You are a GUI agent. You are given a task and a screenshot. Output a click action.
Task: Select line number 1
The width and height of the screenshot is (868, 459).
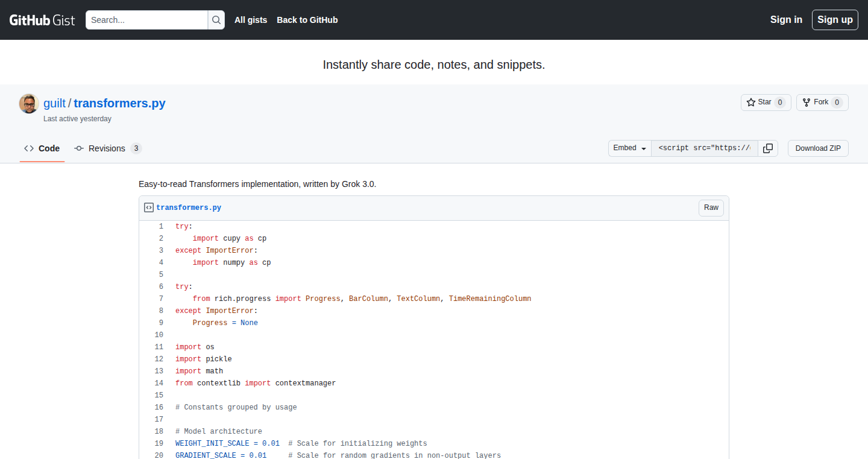155,226
